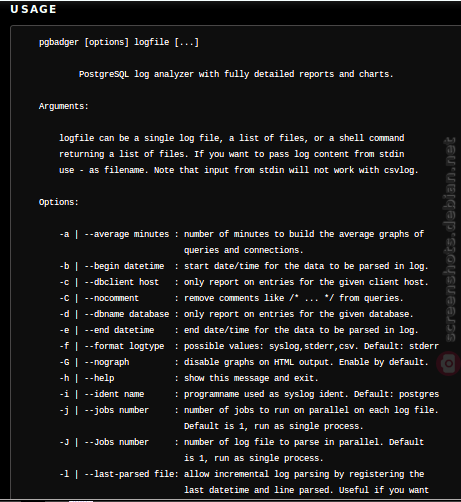Click the --format logtype option
This screenshot has height=502, width=461.
124,346
